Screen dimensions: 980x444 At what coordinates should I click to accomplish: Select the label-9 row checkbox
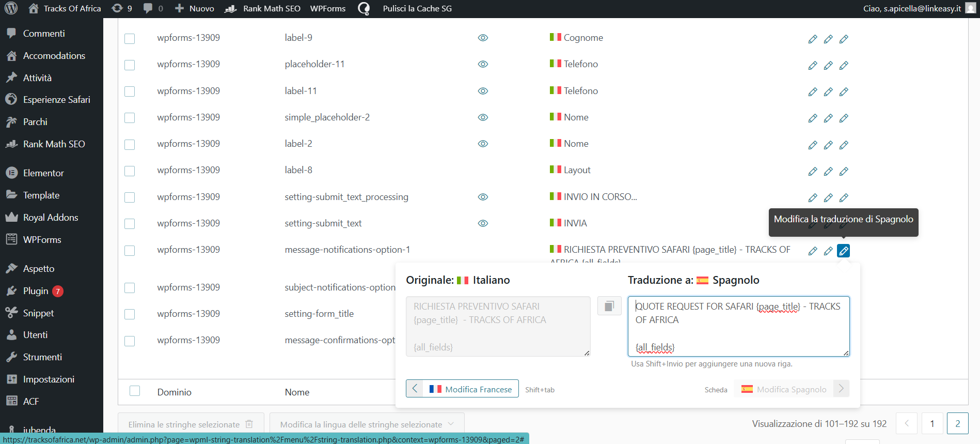click(x=130, y=39)
